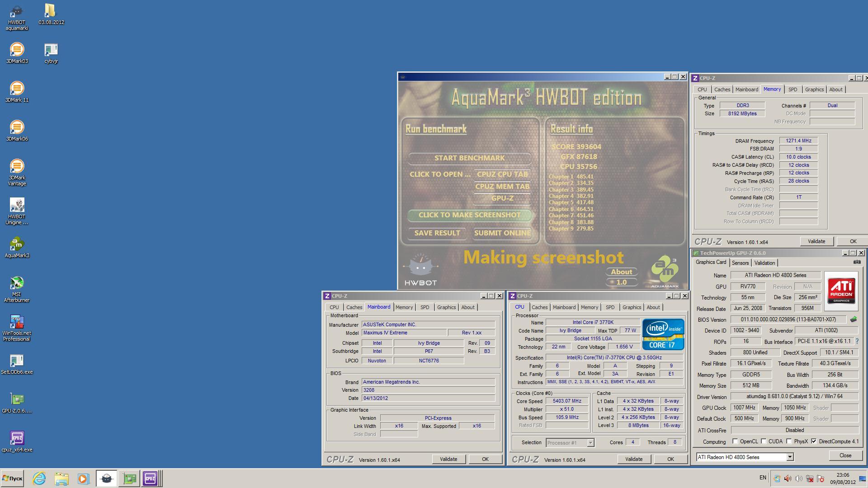Screen dimensions: 868x488
Task: Open HWBOT aquamark desktop shortcut
Action: [17, 18]
